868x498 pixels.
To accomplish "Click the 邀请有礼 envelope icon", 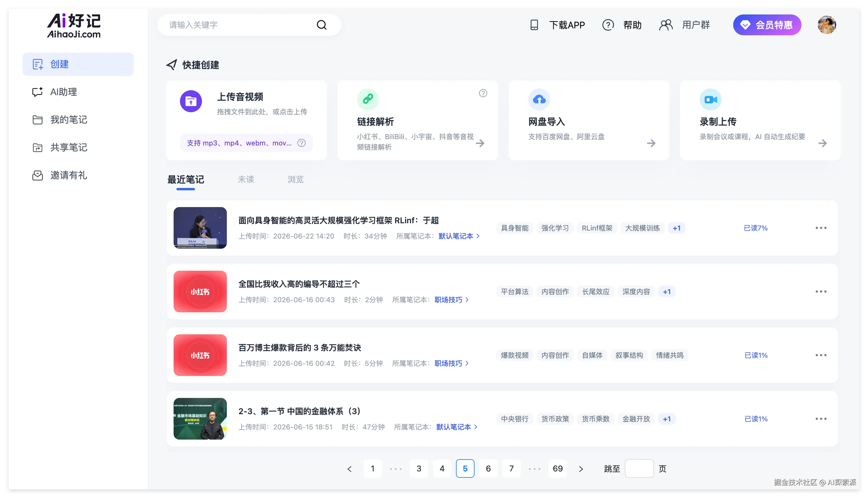I will [37, 176].
